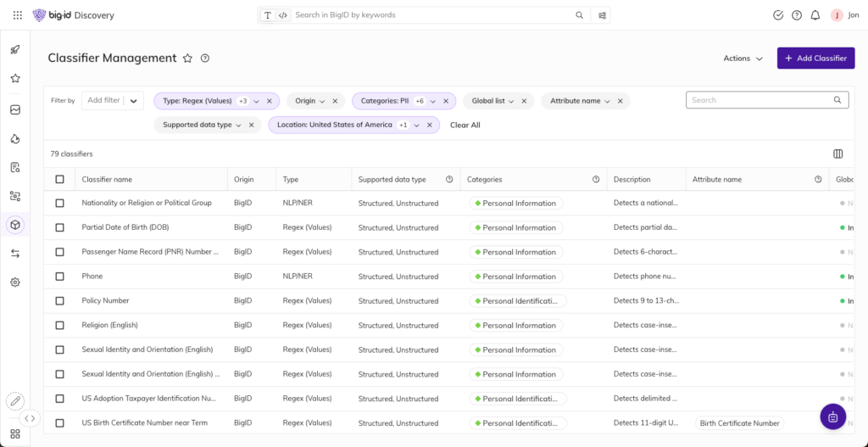Click the Origin column header

pyautogui.click(x=244, y=179)
